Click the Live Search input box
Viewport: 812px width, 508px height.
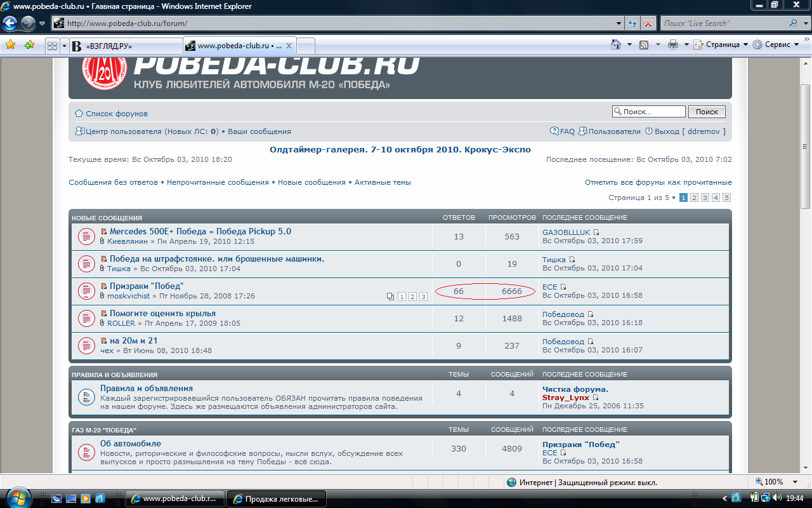723,23
